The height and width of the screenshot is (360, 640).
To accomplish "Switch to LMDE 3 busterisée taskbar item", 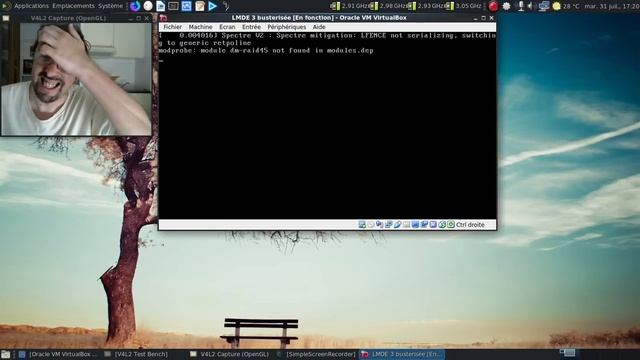I will click(x=402, y=354).
